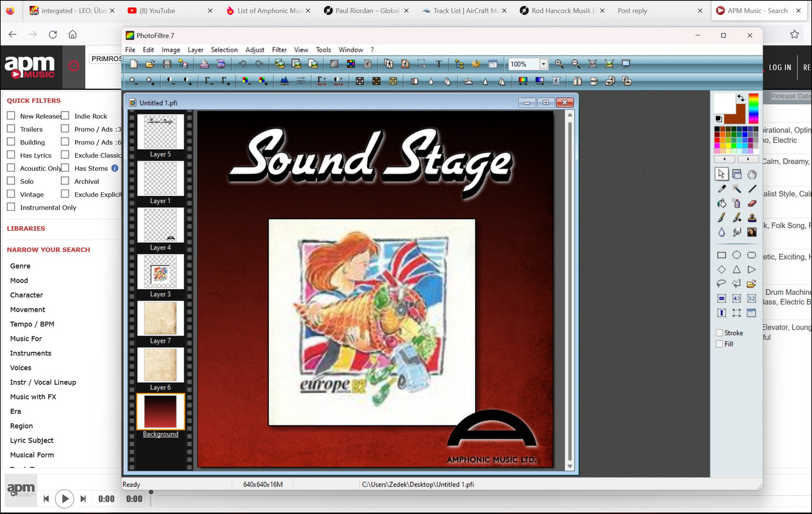The width and height of the screenshot is (812, 514).
Task: Check the Indie Rock filter
Action: pos(65,116)
